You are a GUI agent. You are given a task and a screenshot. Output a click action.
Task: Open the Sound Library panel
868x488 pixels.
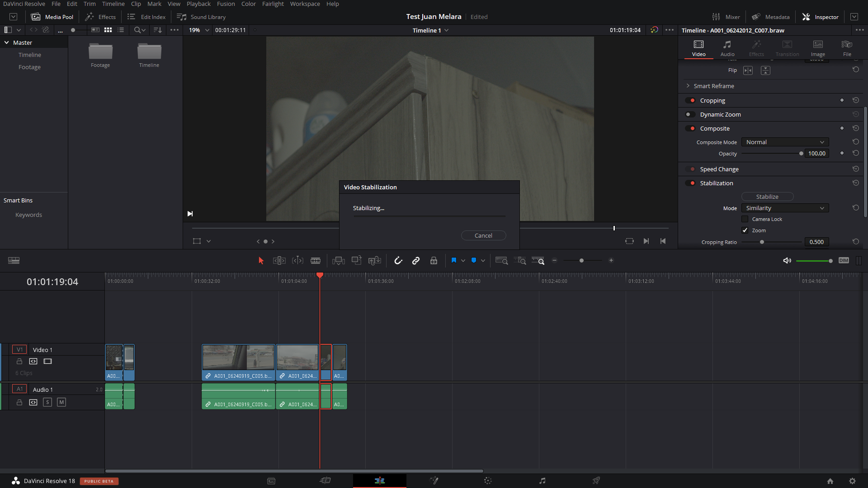pos(201,17)
